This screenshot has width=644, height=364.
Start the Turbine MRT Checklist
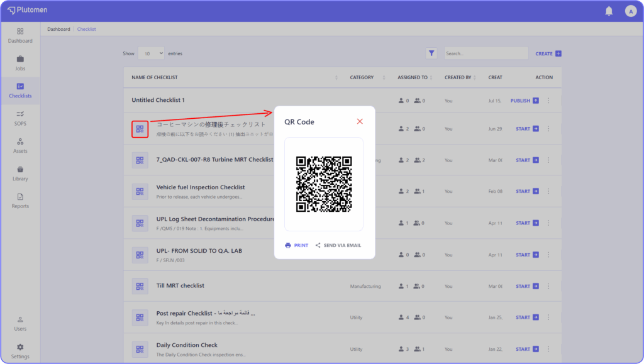[x=528, y=160]
